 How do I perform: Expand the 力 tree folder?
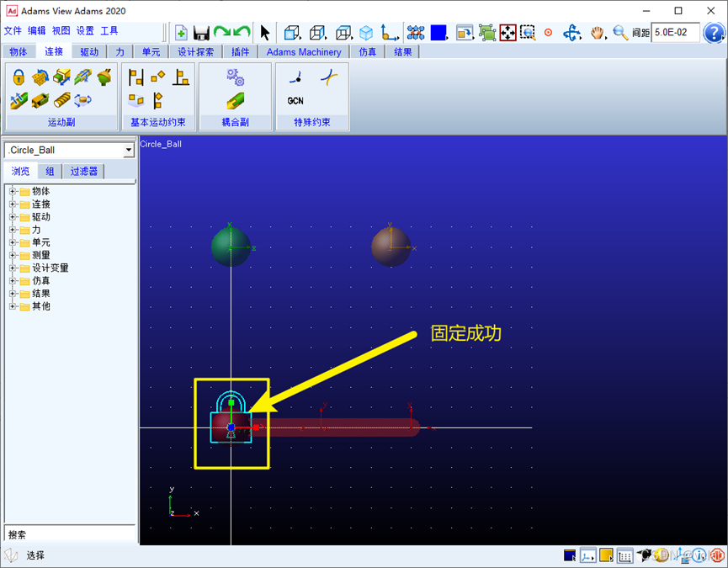pyautogui.click(x=13, y=230)
